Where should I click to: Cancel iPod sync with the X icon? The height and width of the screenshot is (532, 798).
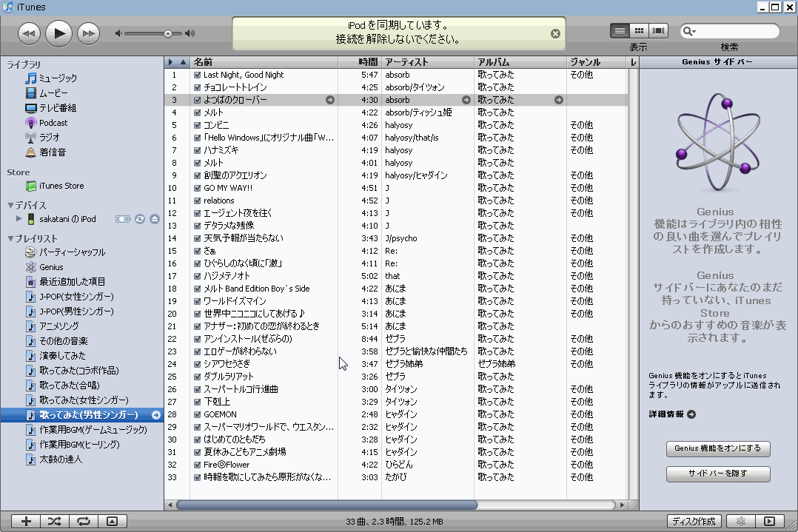(555, 33)
